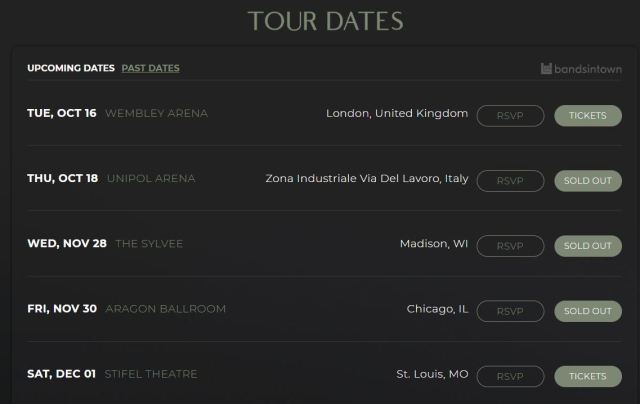Open the Bandsintown logo link
640x404 pixels.
(581, 69)
